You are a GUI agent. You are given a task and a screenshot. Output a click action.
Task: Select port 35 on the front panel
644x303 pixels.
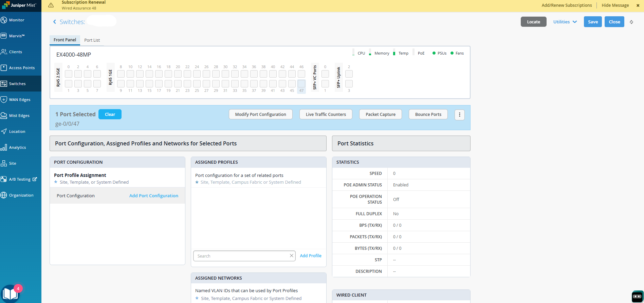tap(244, 83)
